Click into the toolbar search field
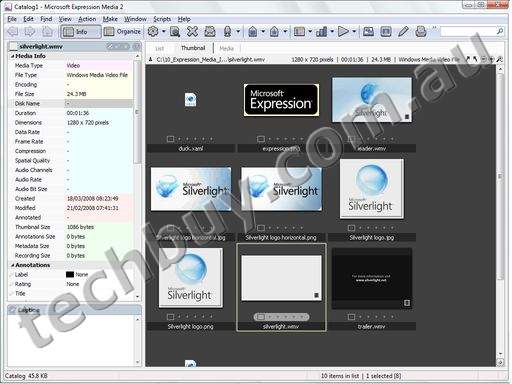512x384 pixels. click(468, 32)
